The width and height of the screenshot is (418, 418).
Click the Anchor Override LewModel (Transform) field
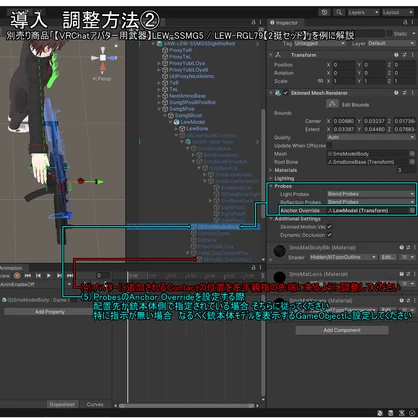pos(368,210)
